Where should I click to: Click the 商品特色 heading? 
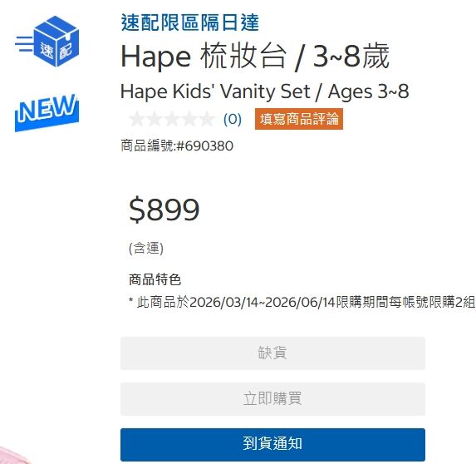[x=155, y=279]
